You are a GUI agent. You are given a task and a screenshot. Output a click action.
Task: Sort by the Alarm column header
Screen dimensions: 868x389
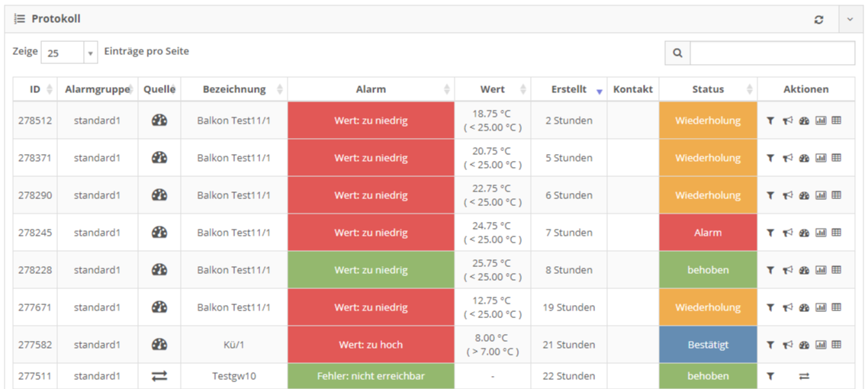(x=371, y=89)
